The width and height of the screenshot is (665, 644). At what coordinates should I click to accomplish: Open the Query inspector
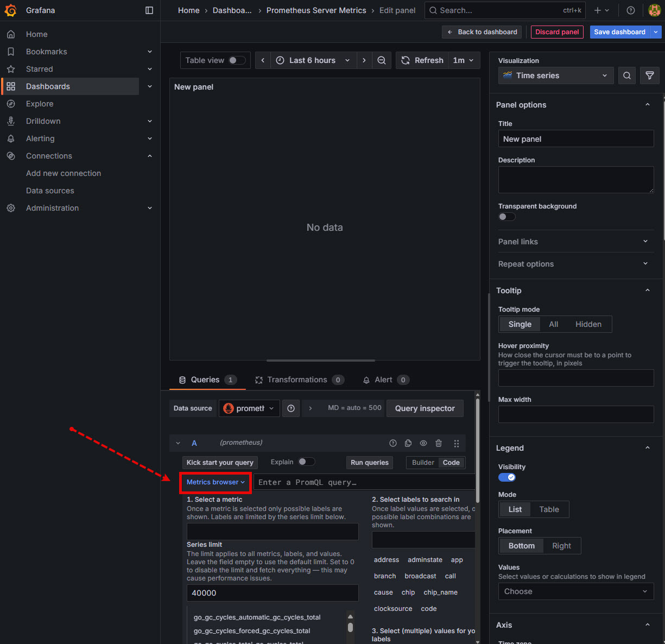425,408
